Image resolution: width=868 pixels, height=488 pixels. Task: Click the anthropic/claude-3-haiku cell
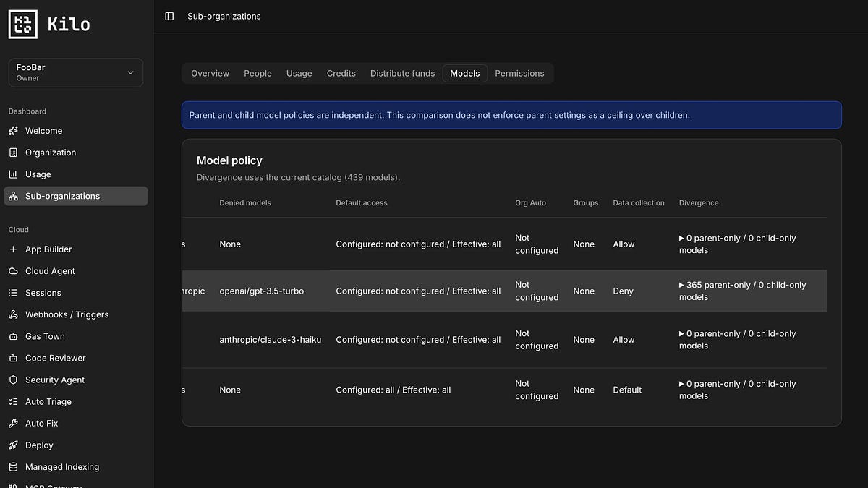tap(271, 340)
